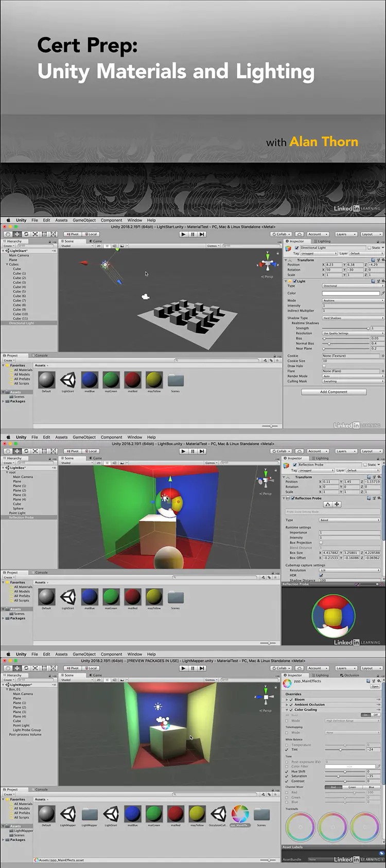386x868 pixels.
Task: Open Light Type dropdown showing Directional
Action: coord(353,286)
